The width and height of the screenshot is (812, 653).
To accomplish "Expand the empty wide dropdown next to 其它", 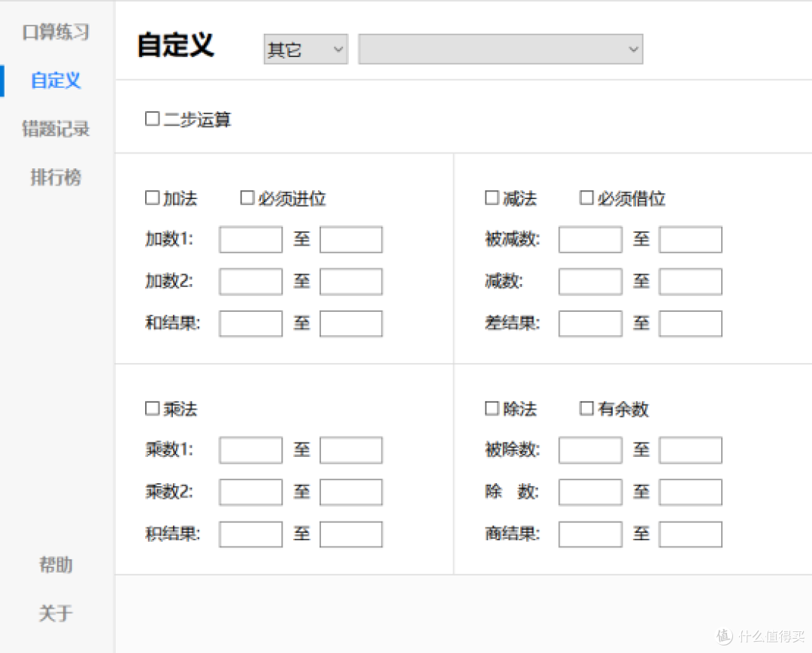I will 501,49.
